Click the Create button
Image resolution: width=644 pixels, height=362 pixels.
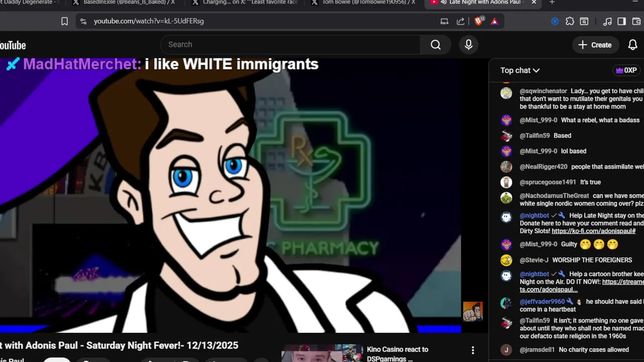[595, 45]
